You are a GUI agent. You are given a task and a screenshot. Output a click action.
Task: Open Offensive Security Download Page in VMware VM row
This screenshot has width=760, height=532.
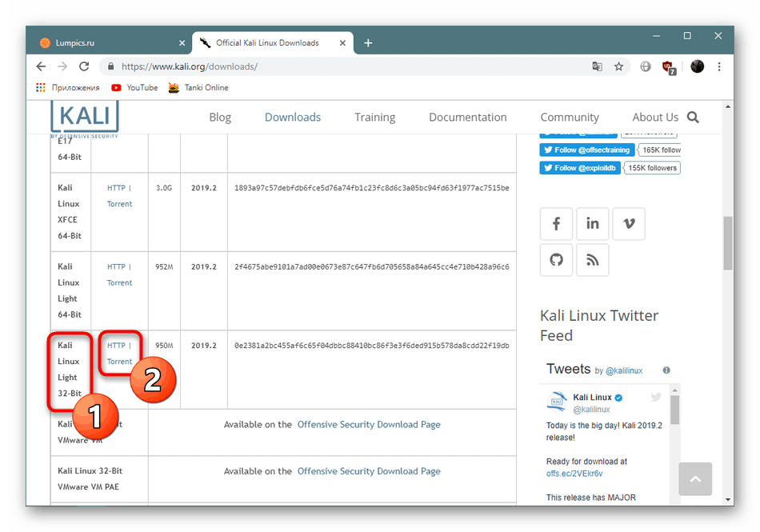(x=369, y=425)
